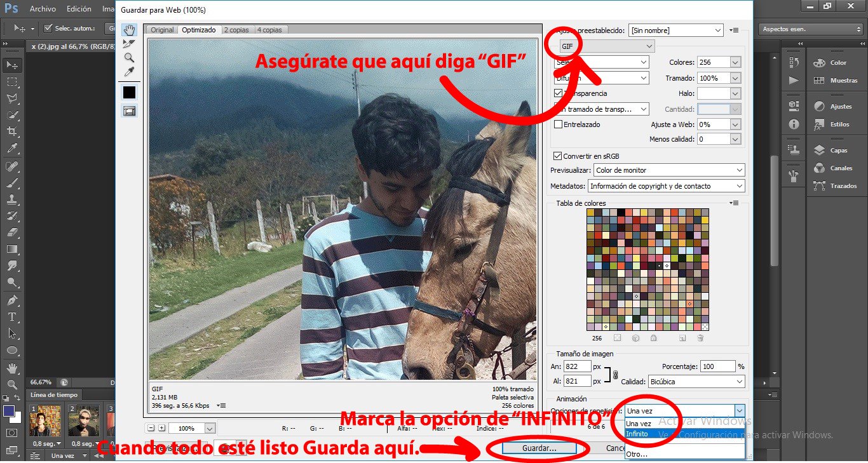This screenshot has height=463, width=868.
Task: Select the Eraser tool
Action: [11, 232]
